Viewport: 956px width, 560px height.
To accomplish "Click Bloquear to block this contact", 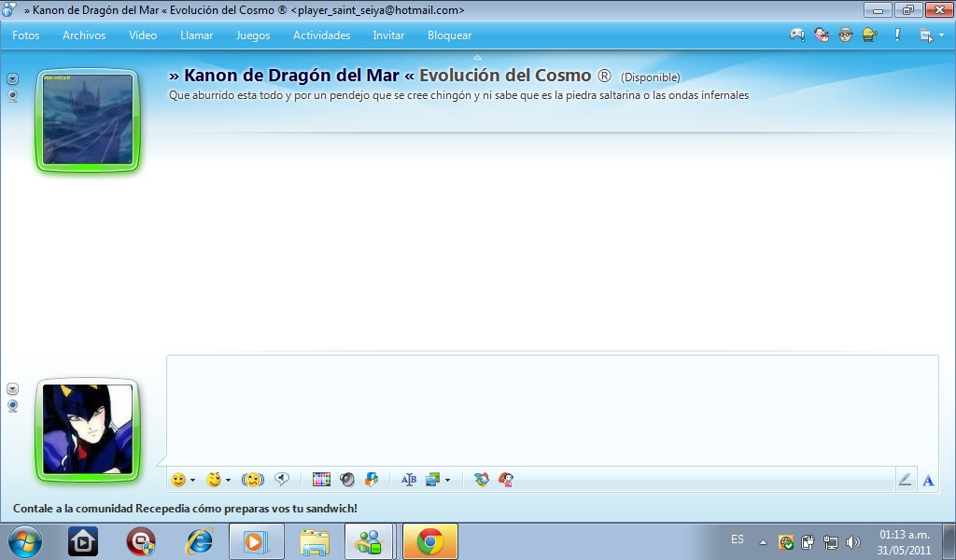I will pyautogui.click(x=449, y=35).
